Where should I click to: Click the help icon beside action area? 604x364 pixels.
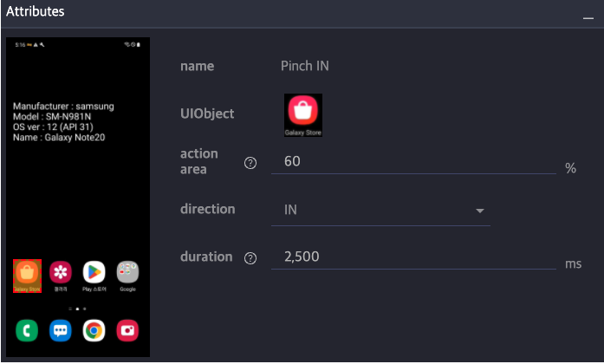point(251,163)
